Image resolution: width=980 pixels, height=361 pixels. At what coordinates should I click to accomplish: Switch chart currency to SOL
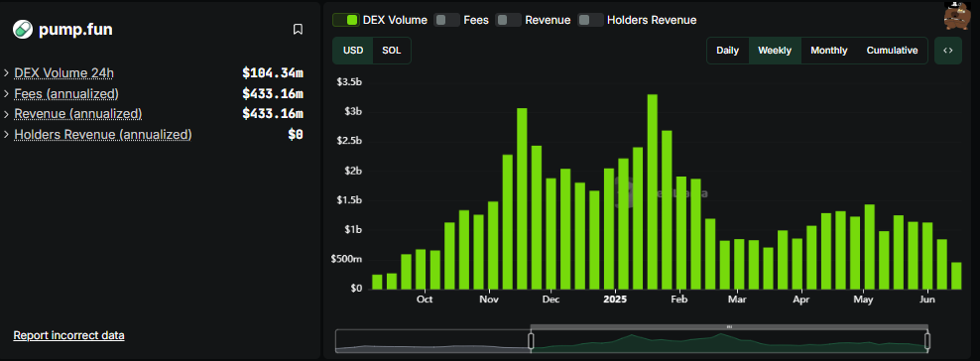[392, 51]
